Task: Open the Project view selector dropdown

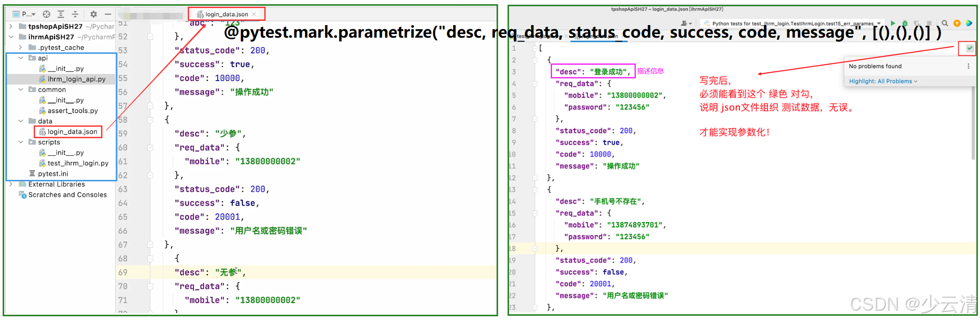Action: click(24, 14)
